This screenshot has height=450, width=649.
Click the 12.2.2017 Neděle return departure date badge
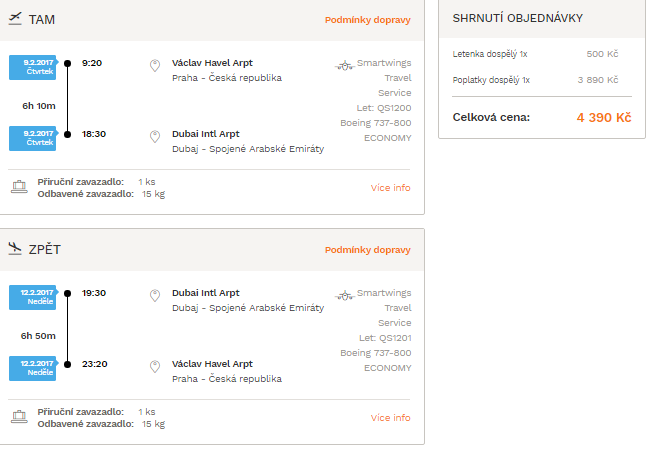pyautogui.click(x=33, y=297)
